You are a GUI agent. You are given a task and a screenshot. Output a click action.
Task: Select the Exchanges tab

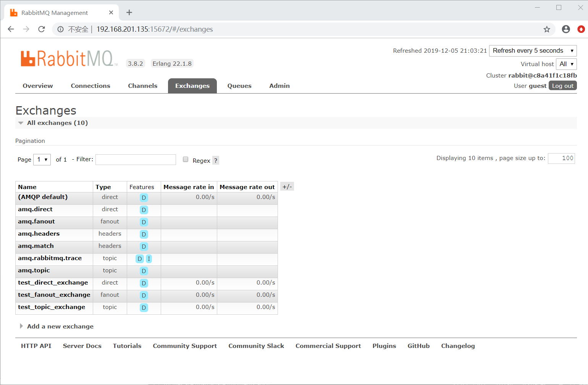point(192,86)
